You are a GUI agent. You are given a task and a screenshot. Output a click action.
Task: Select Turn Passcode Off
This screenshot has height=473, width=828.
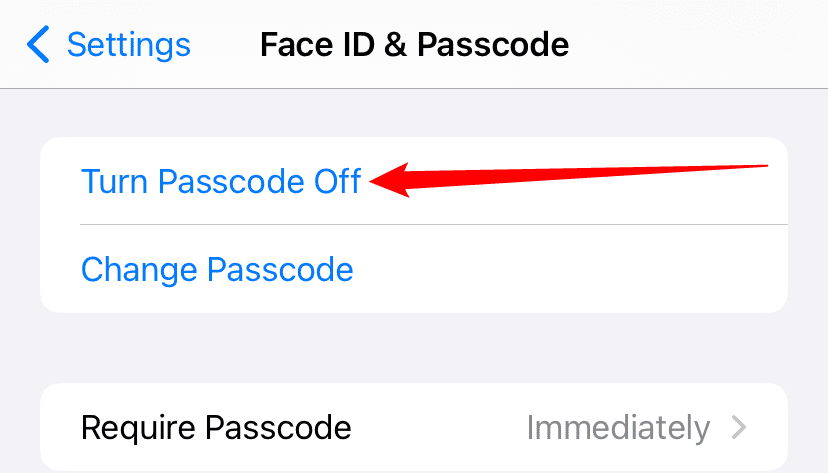[220, 181]
